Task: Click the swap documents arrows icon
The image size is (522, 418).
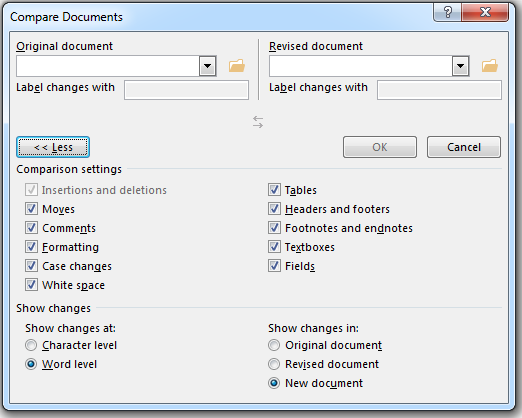Action: (258, 122)
